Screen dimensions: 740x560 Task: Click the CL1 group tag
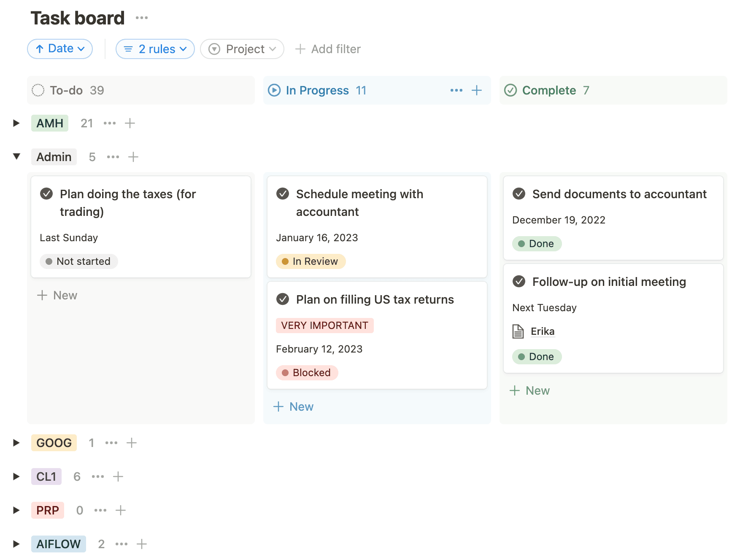tap(46, 477)
